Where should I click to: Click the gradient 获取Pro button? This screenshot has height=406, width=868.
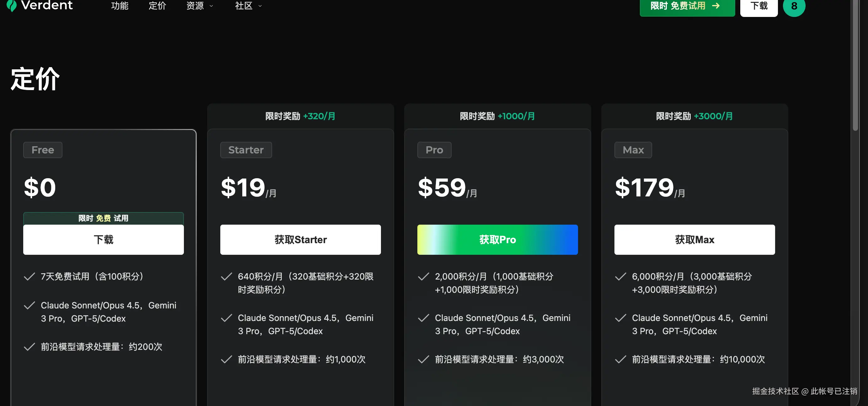pos(497,240)
